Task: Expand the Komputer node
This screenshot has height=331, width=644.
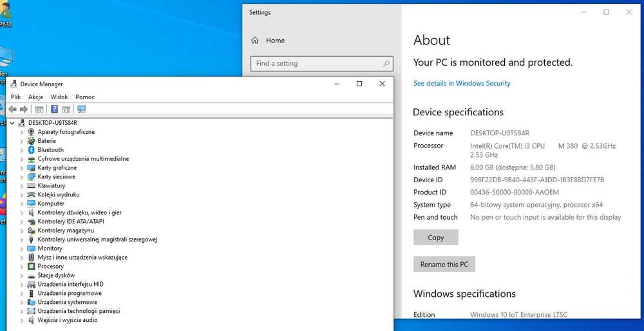Action: tap(22, 203)
